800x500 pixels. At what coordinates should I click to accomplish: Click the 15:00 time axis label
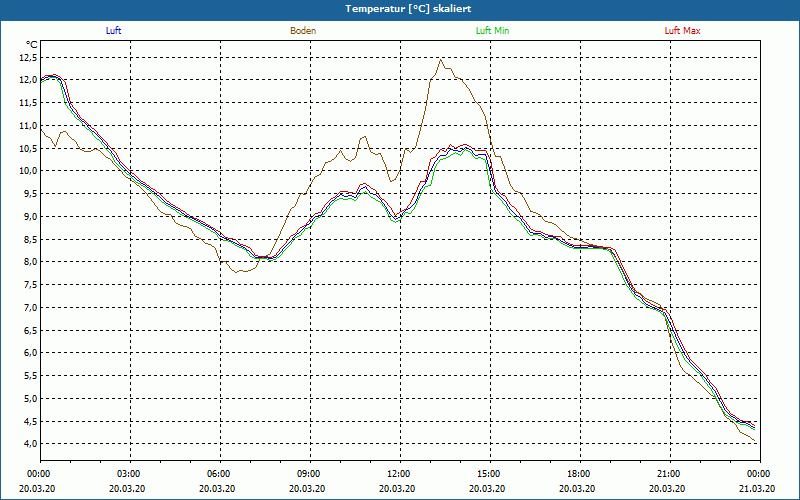[x=490, y=474]
